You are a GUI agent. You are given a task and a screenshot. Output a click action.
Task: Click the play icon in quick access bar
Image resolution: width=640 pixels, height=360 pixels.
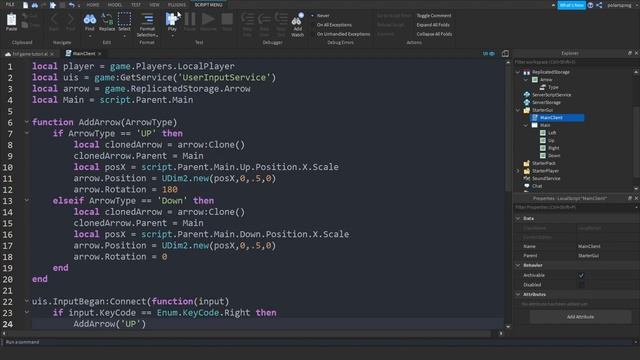pos(53,5)
